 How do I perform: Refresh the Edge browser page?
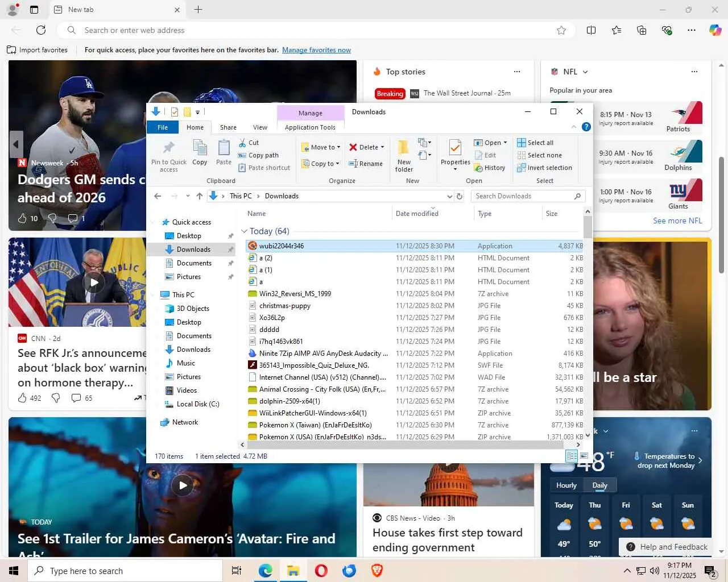41,30
